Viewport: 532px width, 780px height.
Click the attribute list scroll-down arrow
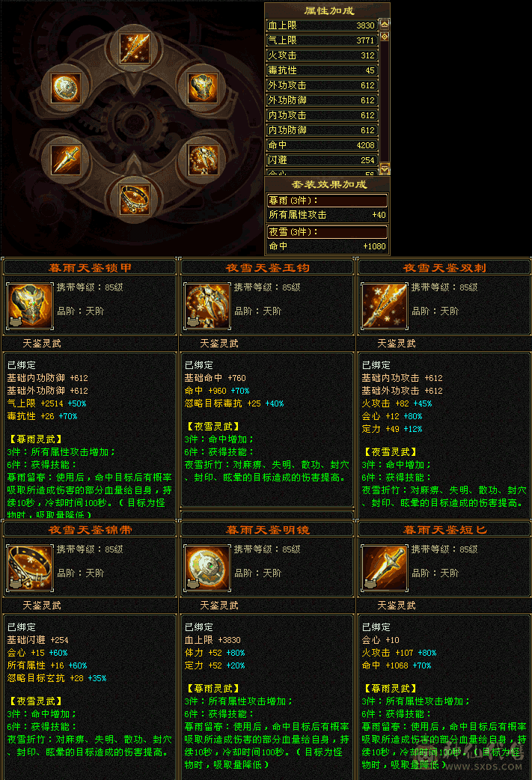click(385, 168)
